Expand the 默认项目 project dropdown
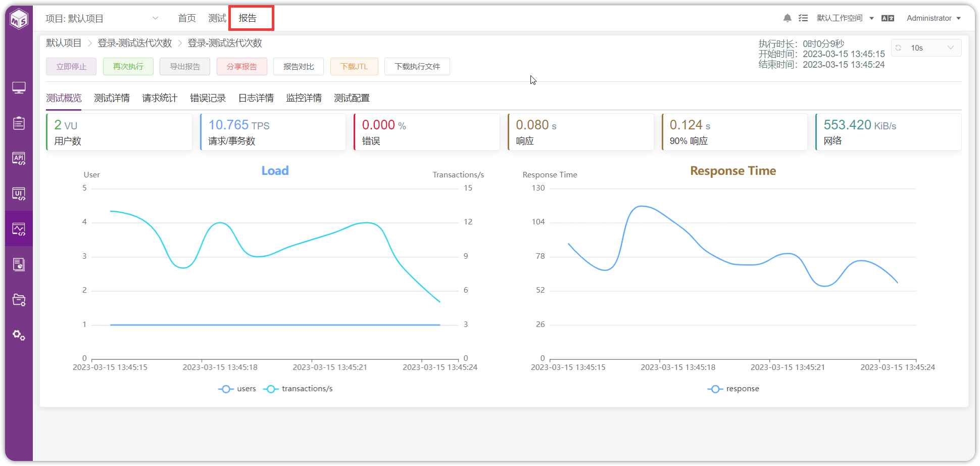Viewport: 980px width, 466px height. click(x=102, y=19)
